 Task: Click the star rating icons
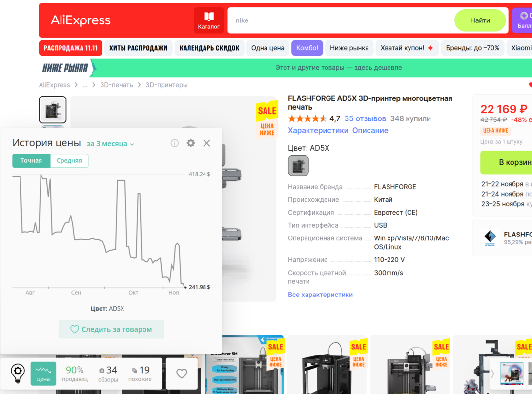pyautogui.click(x=307, y=118)
